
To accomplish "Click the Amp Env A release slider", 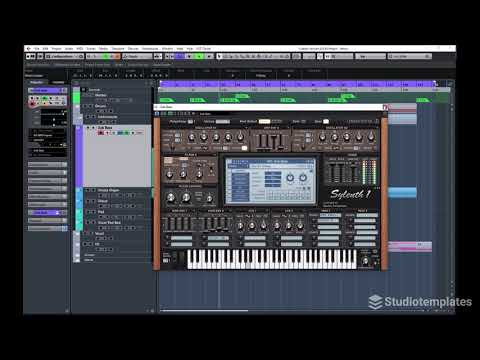I will click(x=280, y=142).
